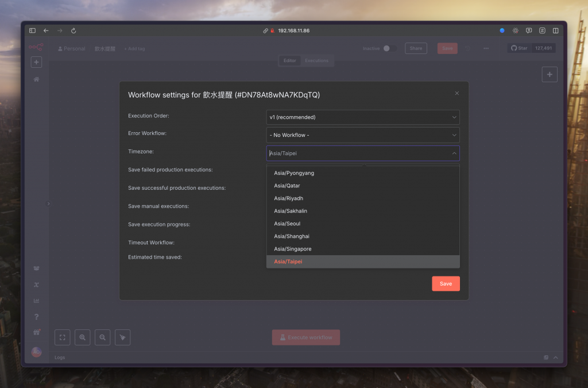Select Asia/Shanghai timezone

(363, 236)
